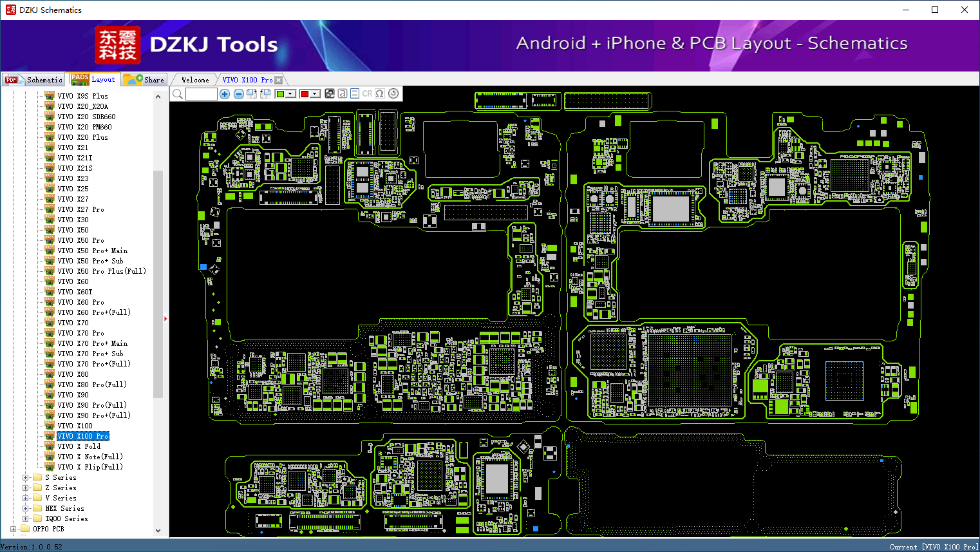The width and height of the screenshot is (980, 552).
Task: Click the tree scrollbar down arrow
Action: (158, 531)
